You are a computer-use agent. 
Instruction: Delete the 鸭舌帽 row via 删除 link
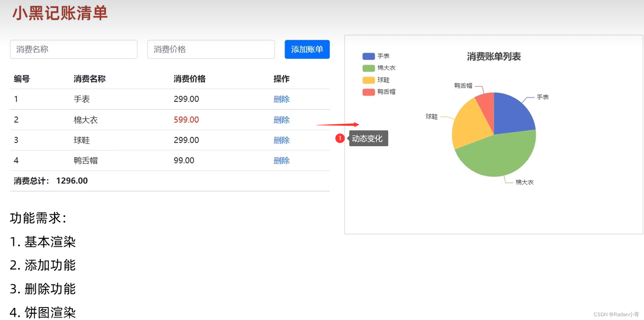(x=281, y=160)
